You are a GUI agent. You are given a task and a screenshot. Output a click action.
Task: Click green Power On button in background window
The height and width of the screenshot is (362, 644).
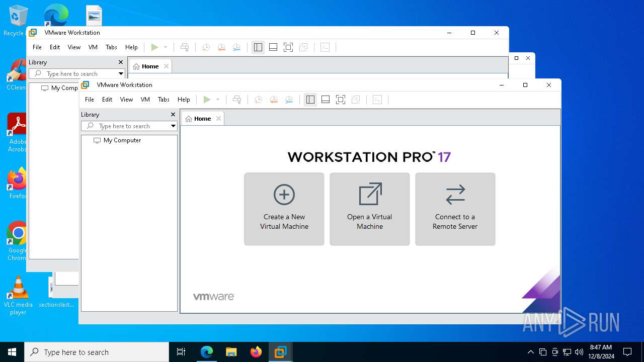pyautogui.click(x=154, y=47)
